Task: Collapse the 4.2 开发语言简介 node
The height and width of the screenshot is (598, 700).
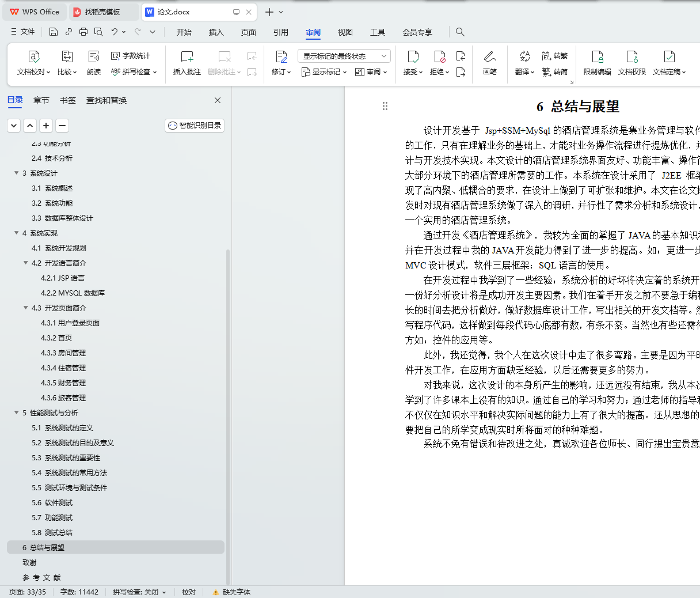Action: (26, 263)
